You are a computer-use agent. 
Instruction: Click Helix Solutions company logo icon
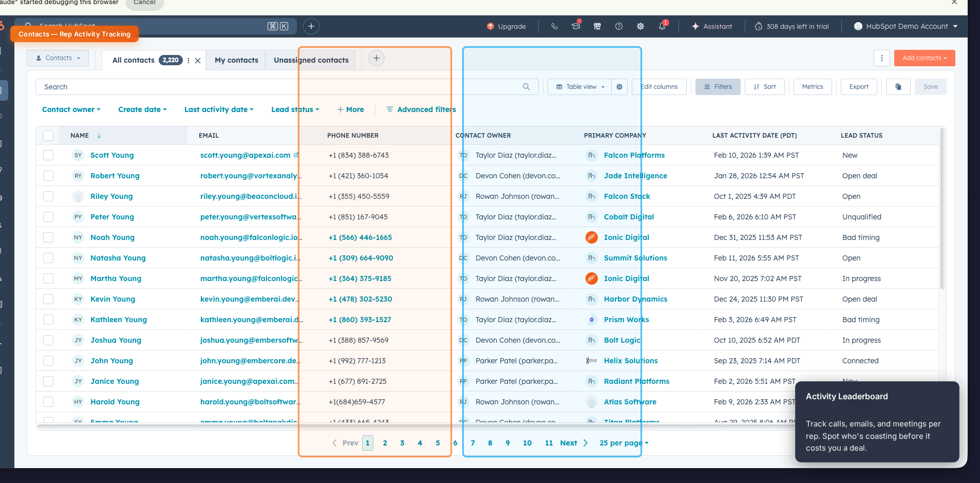[592, 361]
